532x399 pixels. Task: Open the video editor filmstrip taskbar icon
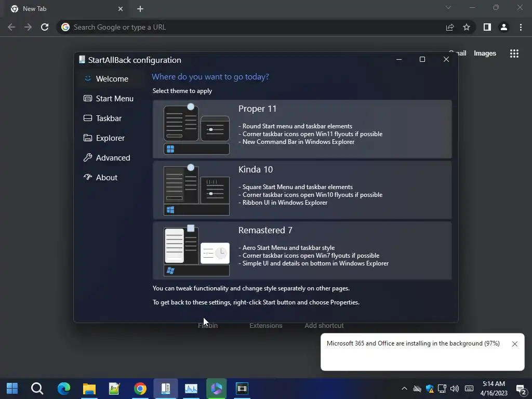(242, 389)
